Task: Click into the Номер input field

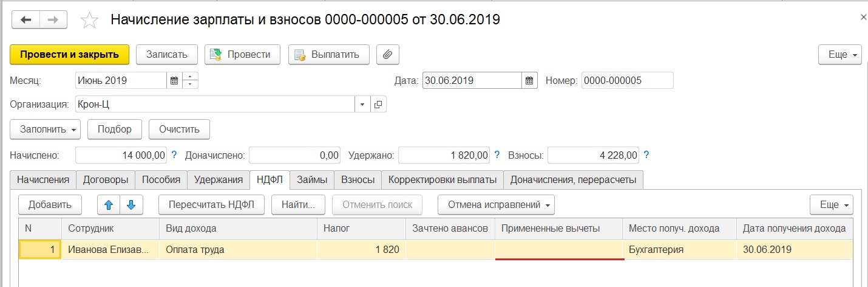Action: (627, 80)
